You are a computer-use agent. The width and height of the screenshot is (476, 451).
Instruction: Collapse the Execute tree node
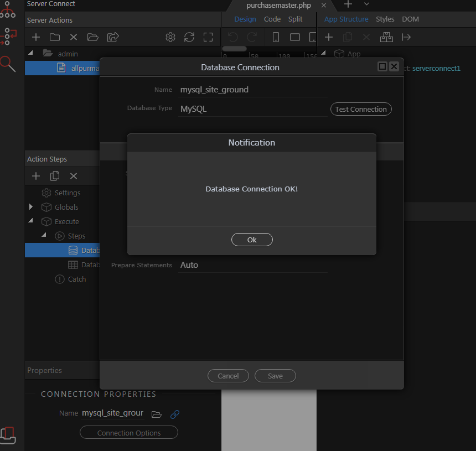point(31,221)
